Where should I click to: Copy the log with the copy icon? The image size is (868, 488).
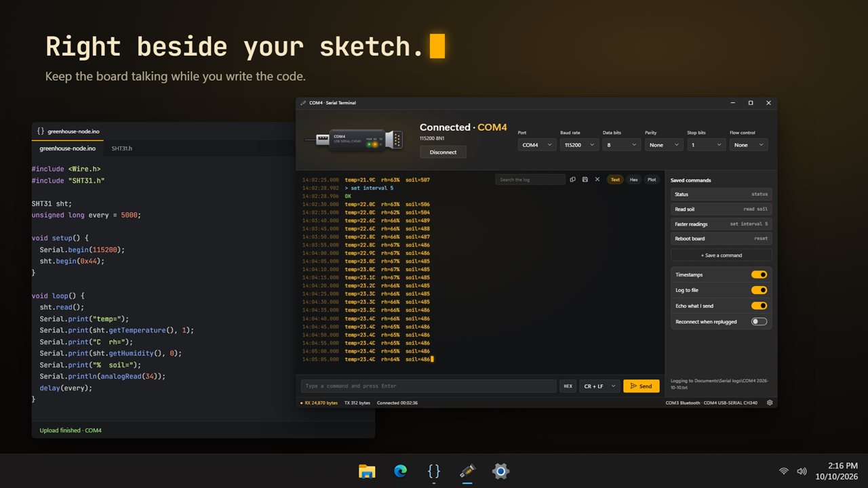[573, 180]
